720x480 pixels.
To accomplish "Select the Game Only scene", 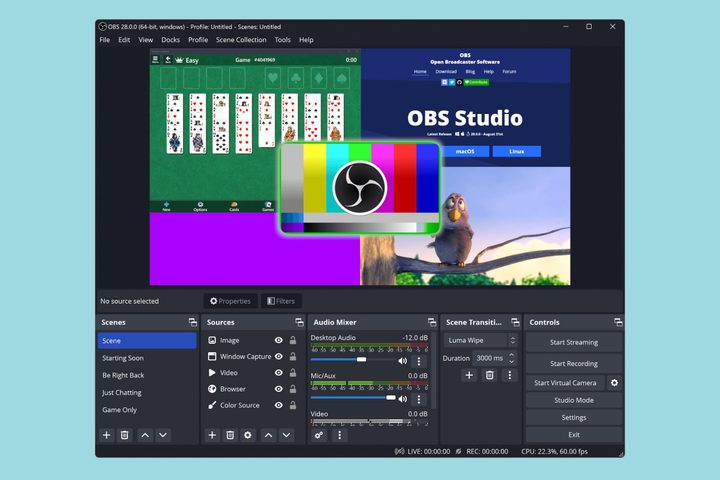I will [146, 410].
